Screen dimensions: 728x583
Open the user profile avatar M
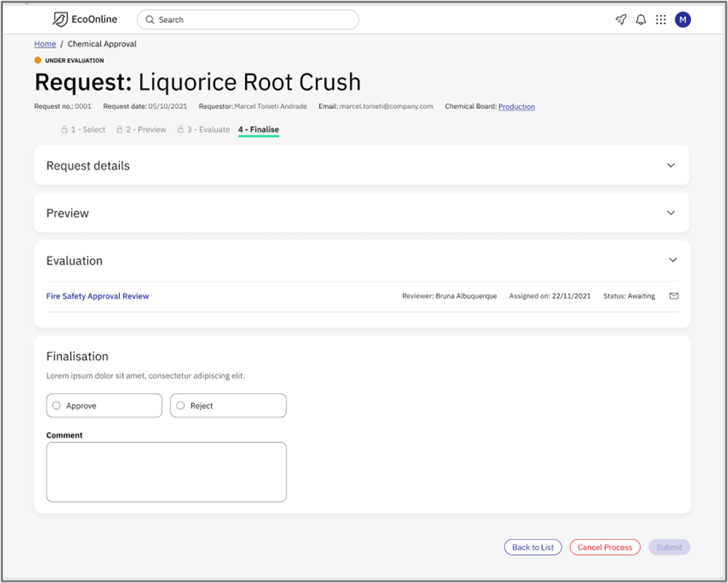[x=683, y=20]
